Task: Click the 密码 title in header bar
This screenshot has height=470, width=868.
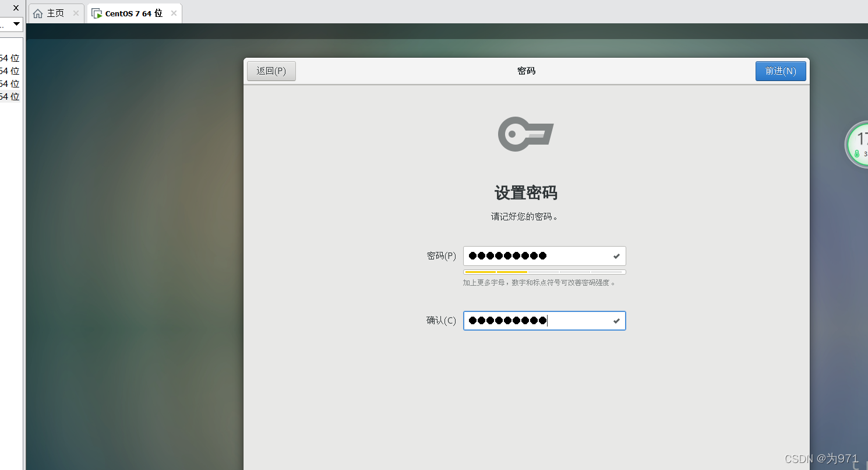Action: [x=526, y=71]
